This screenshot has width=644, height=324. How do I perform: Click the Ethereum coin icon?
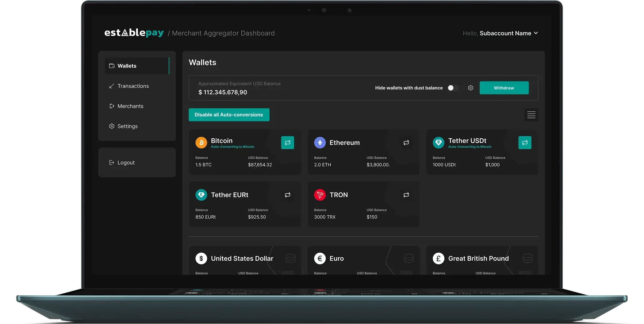pos(320,143)
